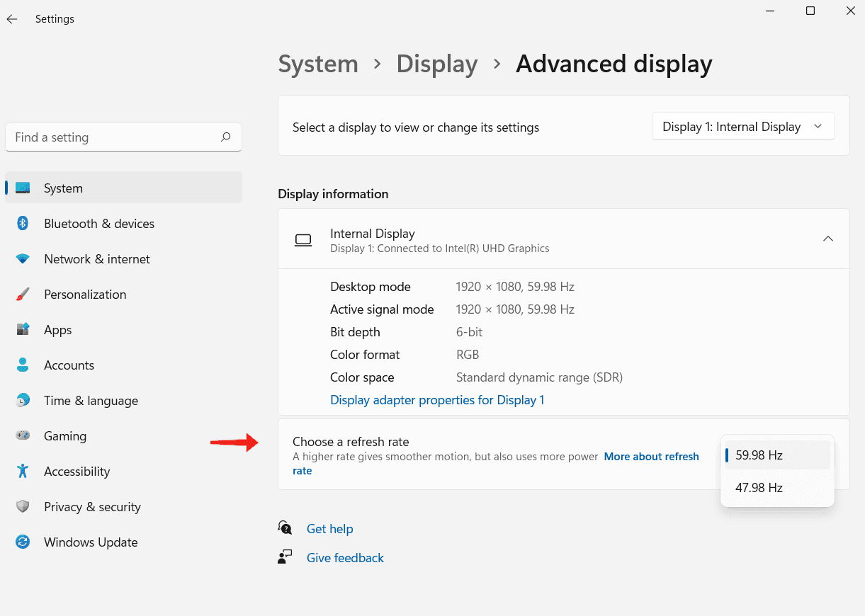
Task: Click the Find a setting search field
Action: [113, 137]
